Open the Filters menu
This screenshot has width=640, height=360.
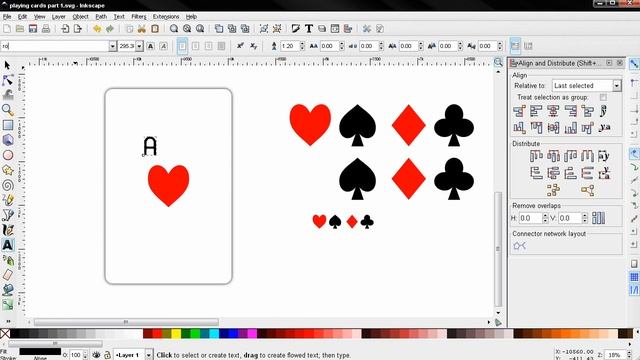pyautogui.click(x=139, y=17)
